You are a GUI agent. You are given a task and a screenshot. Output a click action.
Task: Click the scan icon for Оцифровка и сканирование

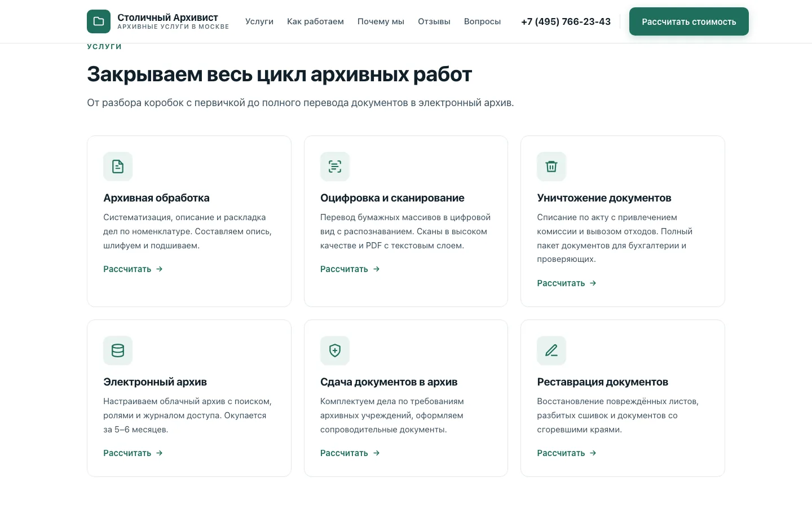(335, 167)
